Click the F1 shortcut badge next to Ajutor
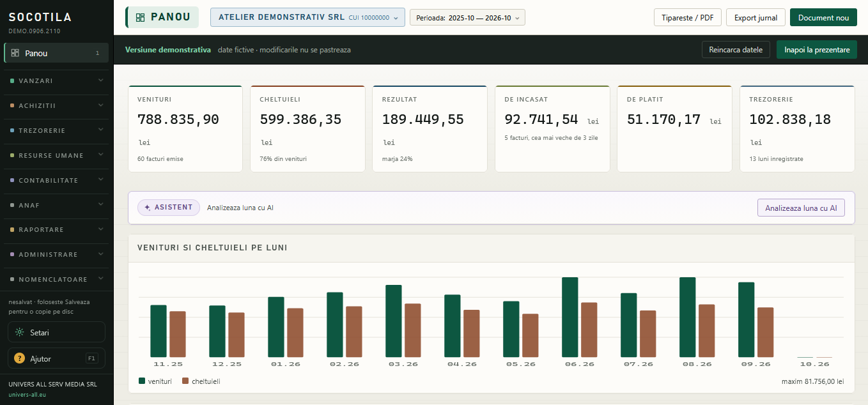 92,358
